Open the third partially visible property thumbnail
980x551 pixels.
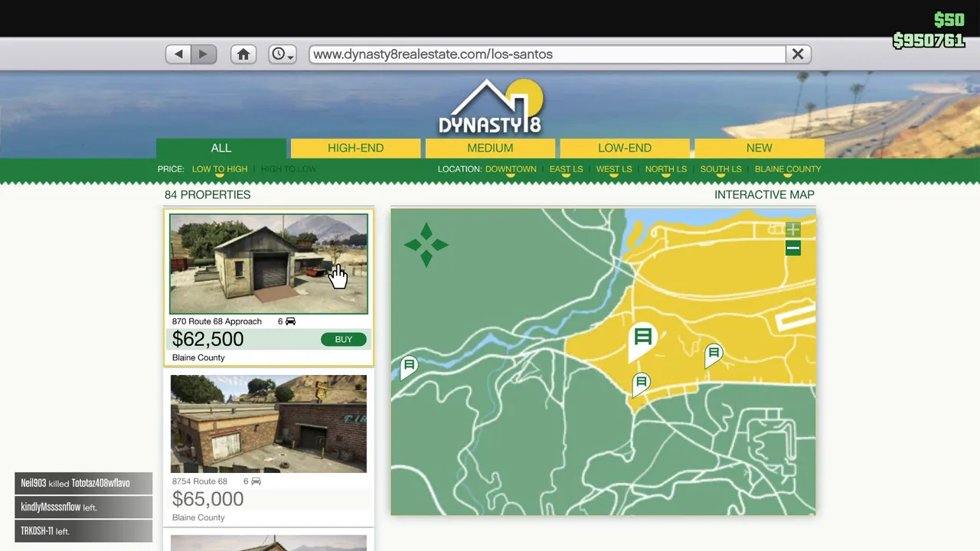coord(269,543)
